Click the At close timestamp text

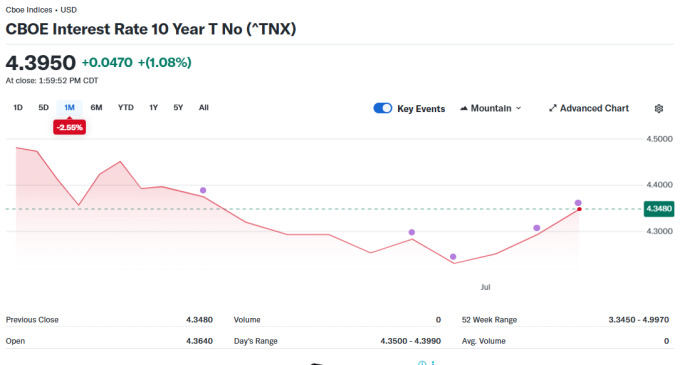pyautogui.click(x=52, y=81)
